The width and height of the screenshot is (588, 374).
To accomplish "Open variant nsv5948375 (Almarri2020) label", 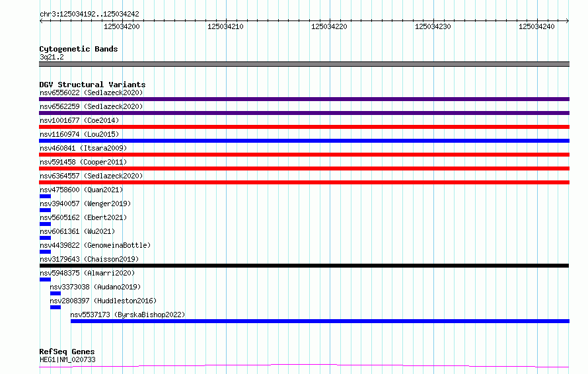I will point(87,273).
